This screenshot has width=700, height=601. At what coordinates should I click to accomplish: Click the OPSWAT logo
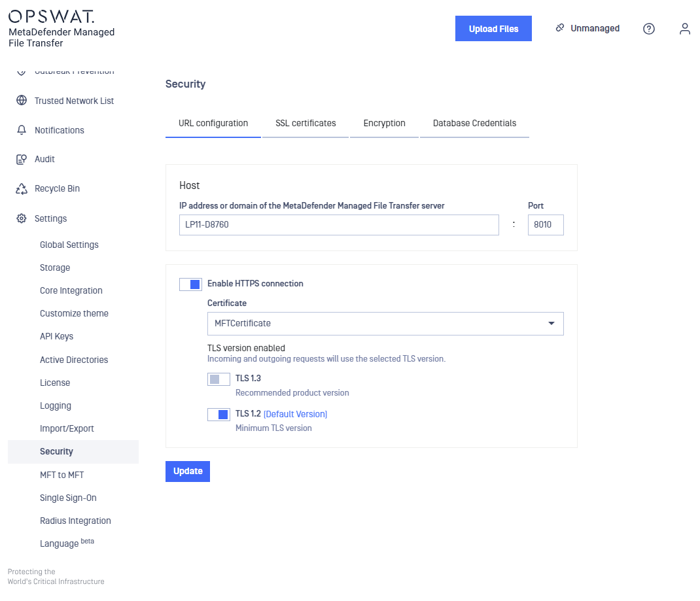coord(51,17)
